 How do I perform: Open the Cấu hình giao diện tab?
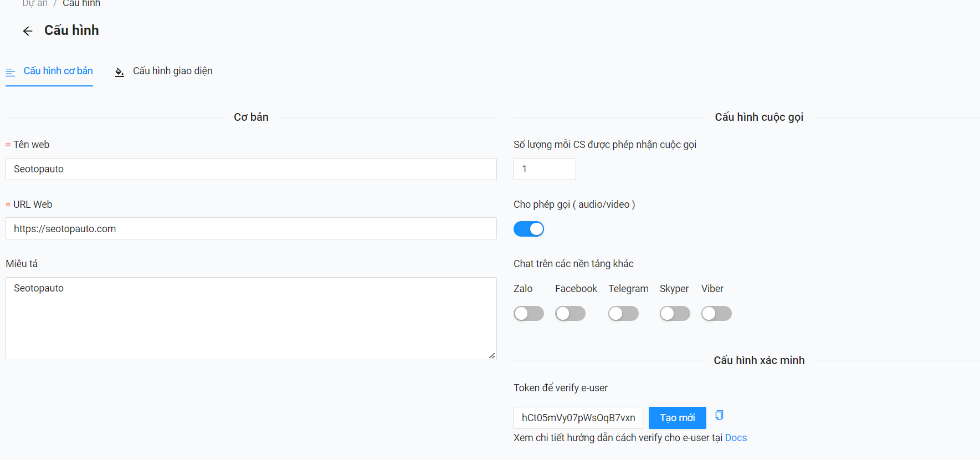point(172,71)
